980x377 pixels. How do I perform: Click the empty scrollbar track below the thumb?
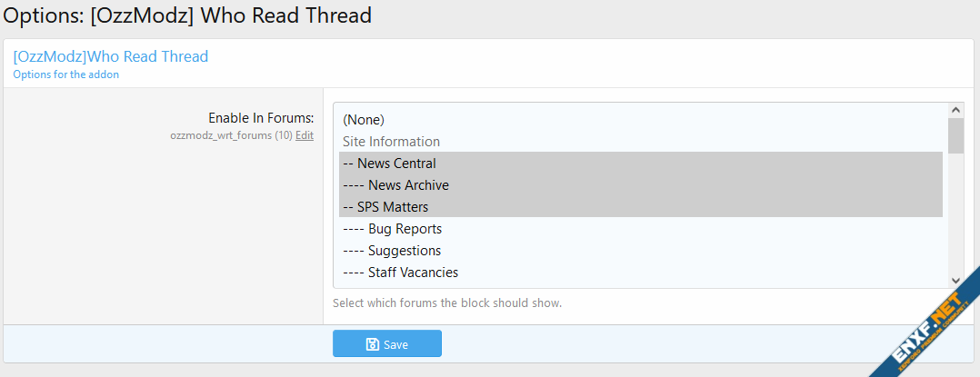955,218
